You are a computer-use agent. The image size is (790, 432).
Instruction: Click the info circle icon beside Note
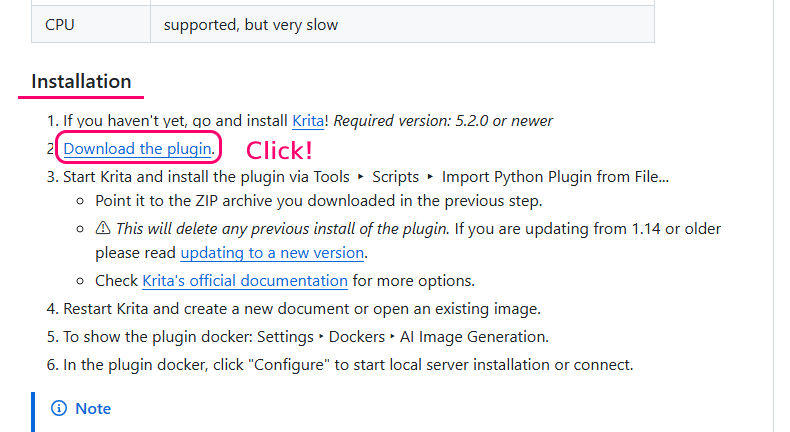click(x=59, y=408)
